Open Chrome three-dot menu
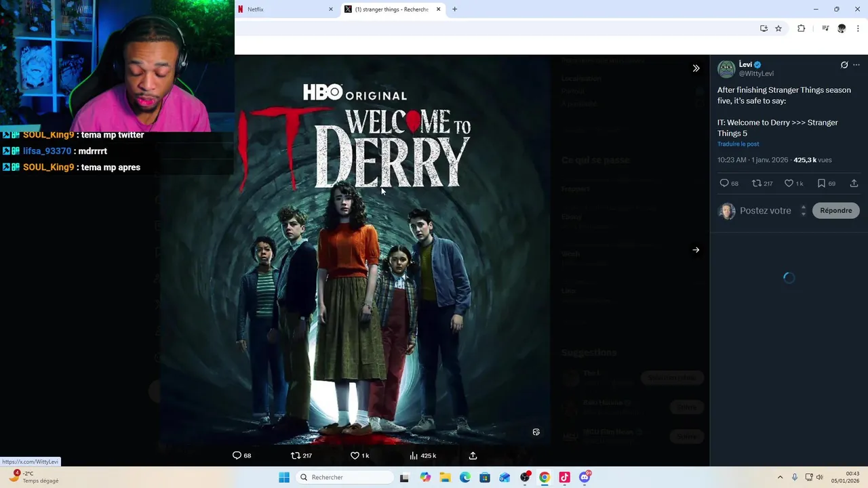The height and width of the screenshot is (488, 868). point(858,28)
